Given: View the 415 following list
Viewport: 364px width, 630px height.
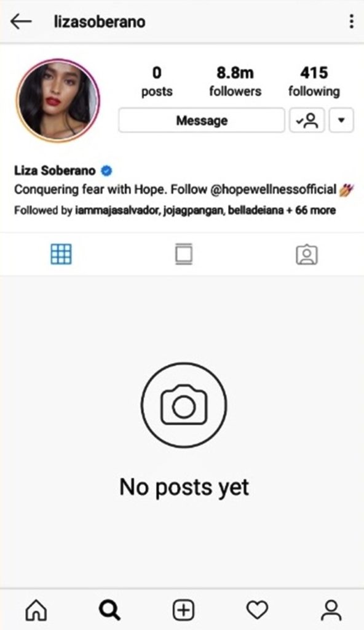Looking at the screenshot, I should tap(314, 81).
